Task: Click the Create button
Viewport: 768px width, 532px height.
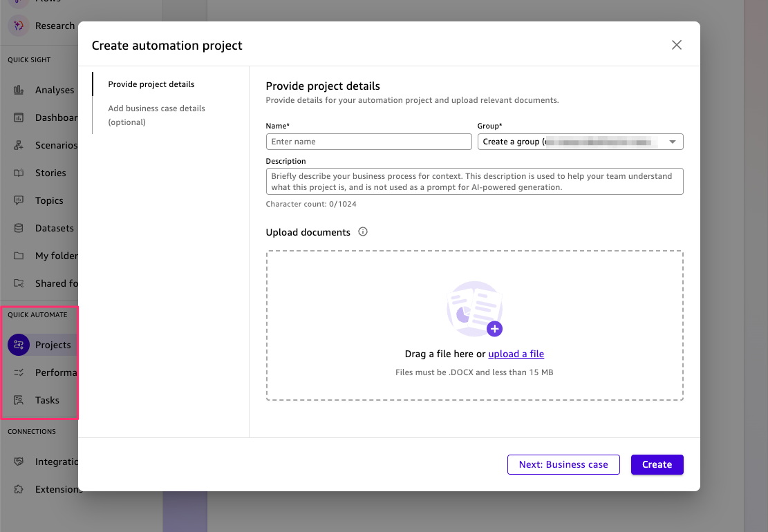Action: point(657,464)
